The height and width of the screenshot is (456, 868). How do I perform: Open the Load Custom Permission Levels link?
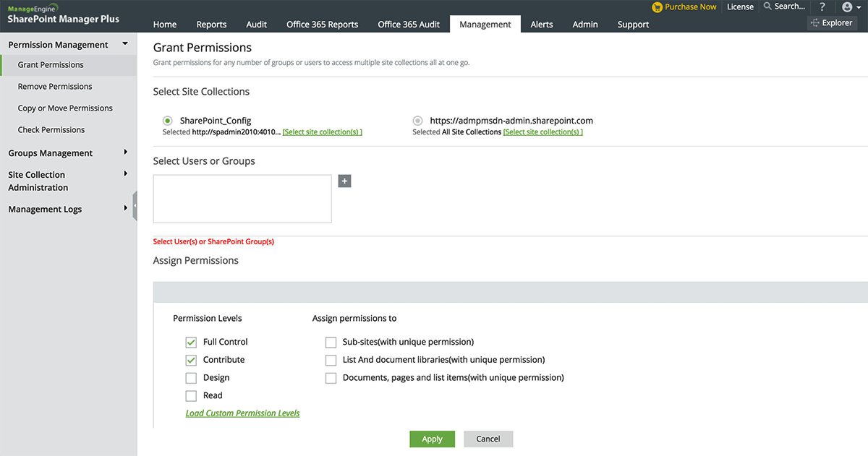[242, 413]
